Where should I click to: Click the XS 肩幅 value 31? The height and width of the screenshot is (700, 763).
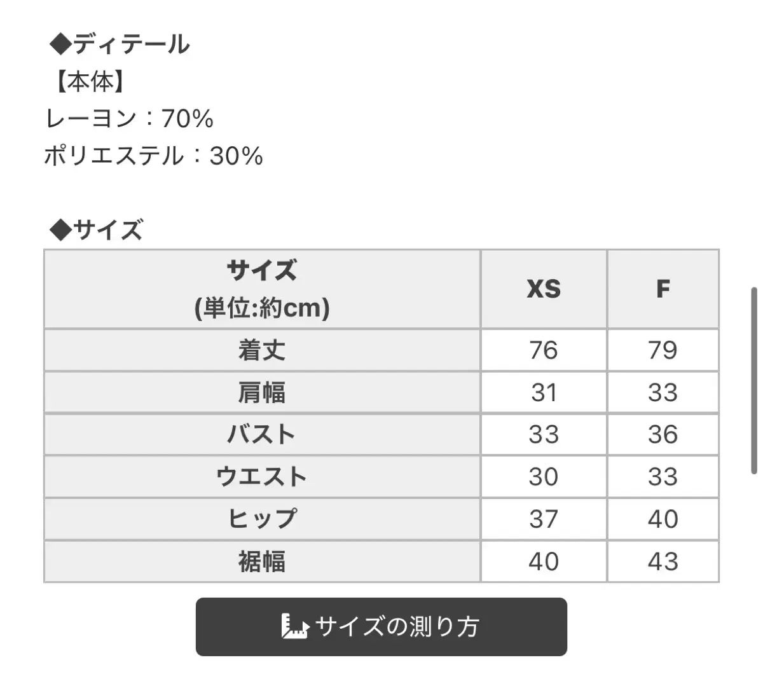(544, 392)
